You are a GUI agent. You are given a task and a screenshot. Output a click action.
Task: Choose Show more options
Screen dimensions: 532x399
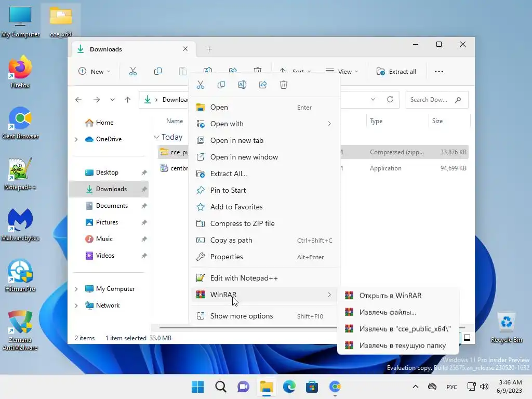pos(264,316)
